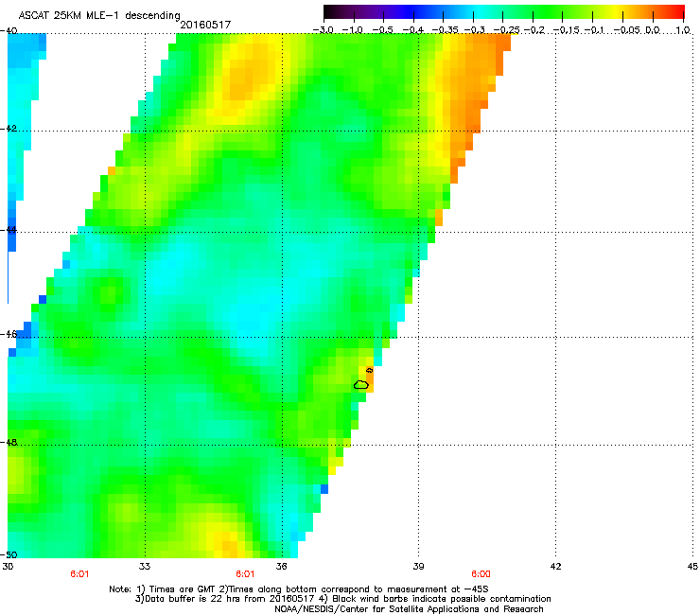Click the larger black island outline on the map
Screen dimensions: 700x615
(x=361, y=384)
